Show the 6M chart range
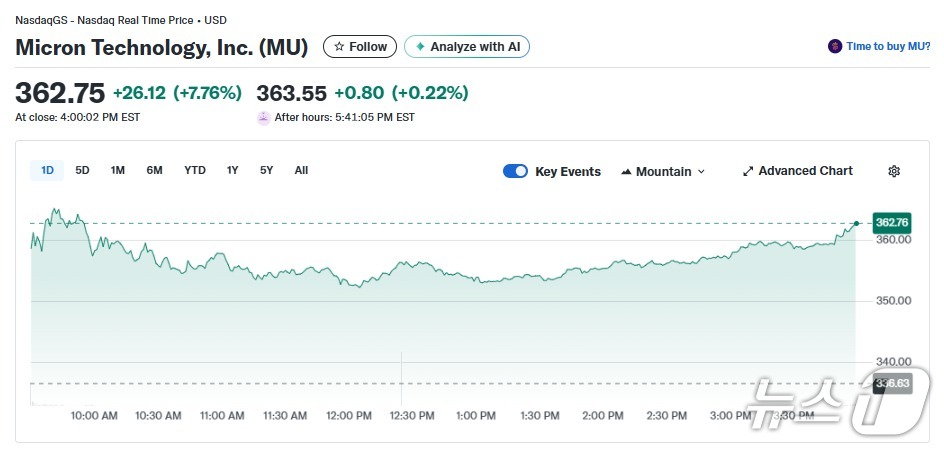This screenshot has width=944, height=449. pos(154,170)
